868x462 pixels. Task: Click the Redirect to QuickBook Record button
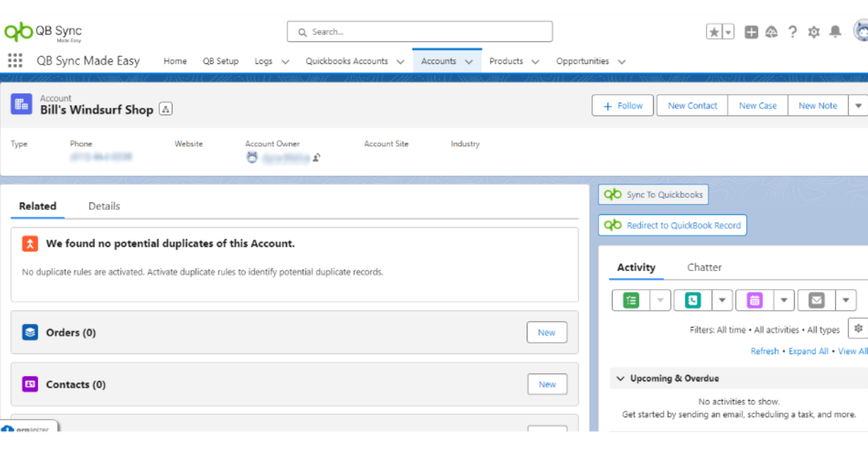pos(672,225)
